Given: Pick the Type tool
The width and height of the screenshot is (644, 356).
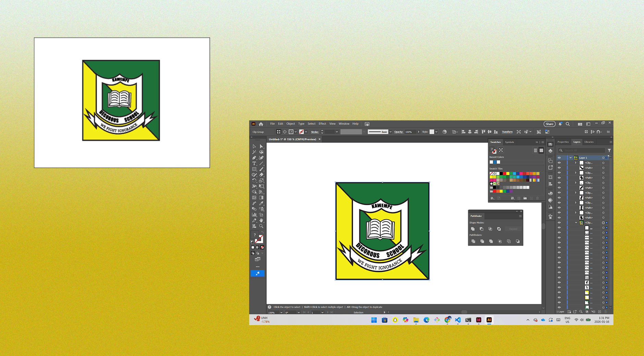Looking at the screenshot, I should 254,164.
